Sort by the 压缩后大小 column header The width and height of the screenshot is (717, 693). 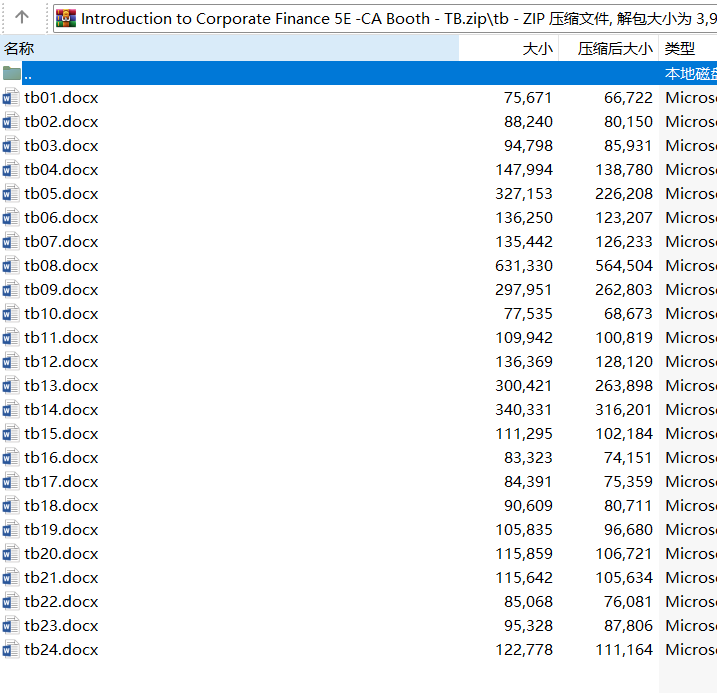(x=609, y=48)
